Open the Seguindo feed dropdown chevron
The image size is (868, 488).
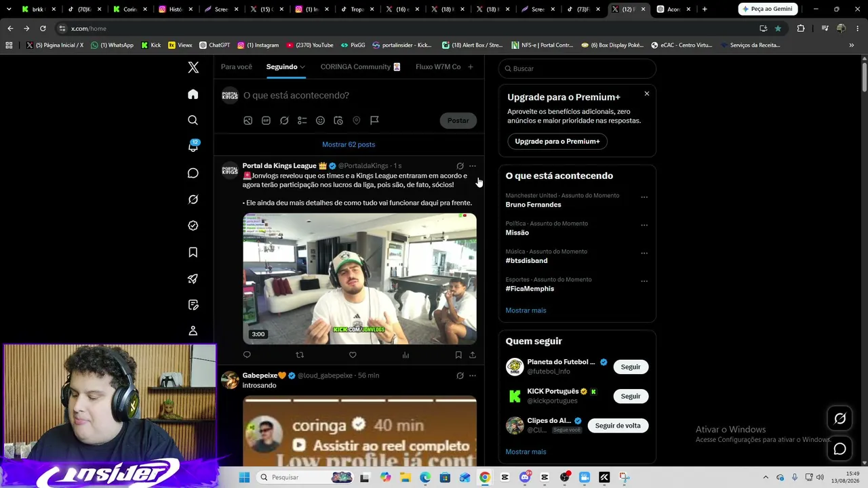pos(302,67)
